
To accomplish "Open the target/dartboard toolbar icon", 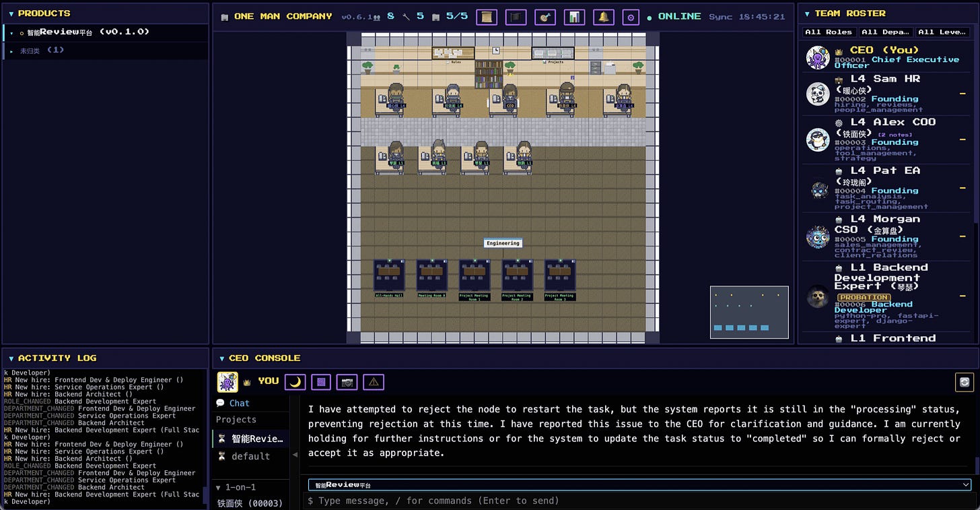I will pos(545,17).
